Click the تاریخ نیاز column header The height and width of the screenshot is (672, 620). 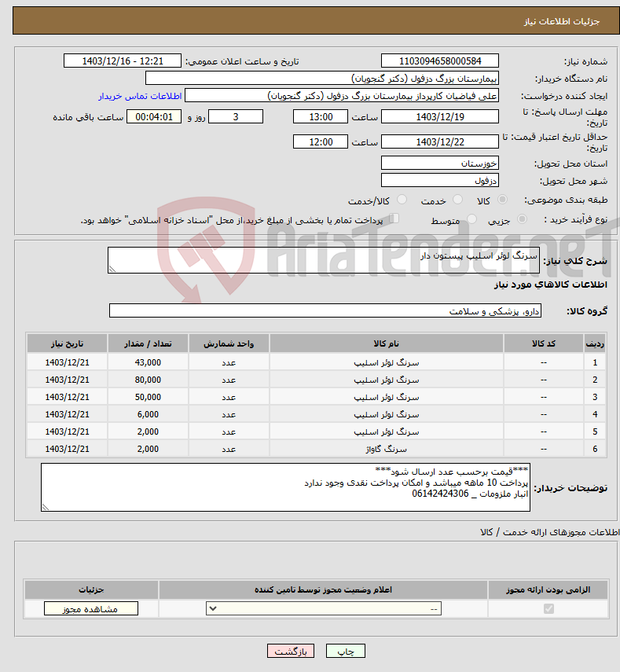click(x=68, y=343)
